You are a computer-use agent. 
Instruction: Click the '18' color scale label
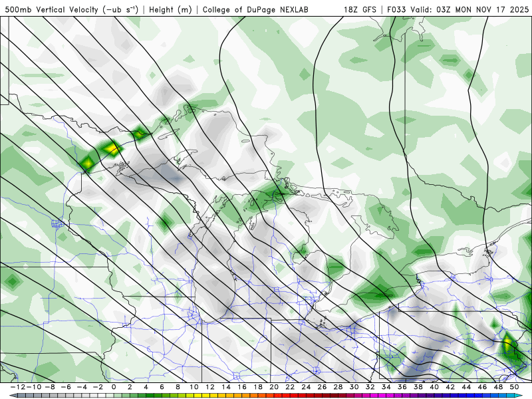click(x=258, y=387)
